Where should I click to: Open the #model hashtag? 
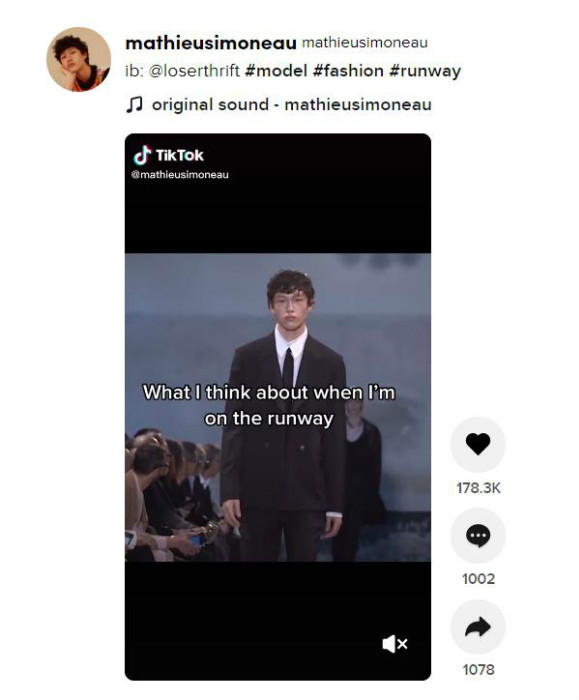tap(276, 71)
